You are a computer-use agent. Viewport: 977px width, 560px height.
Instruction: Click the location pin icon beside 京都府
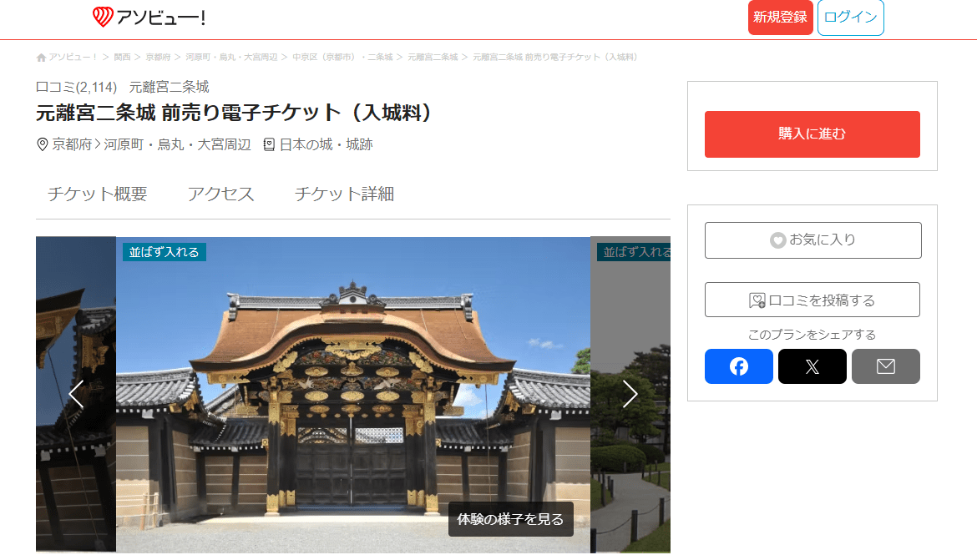[x=40, y=144]
